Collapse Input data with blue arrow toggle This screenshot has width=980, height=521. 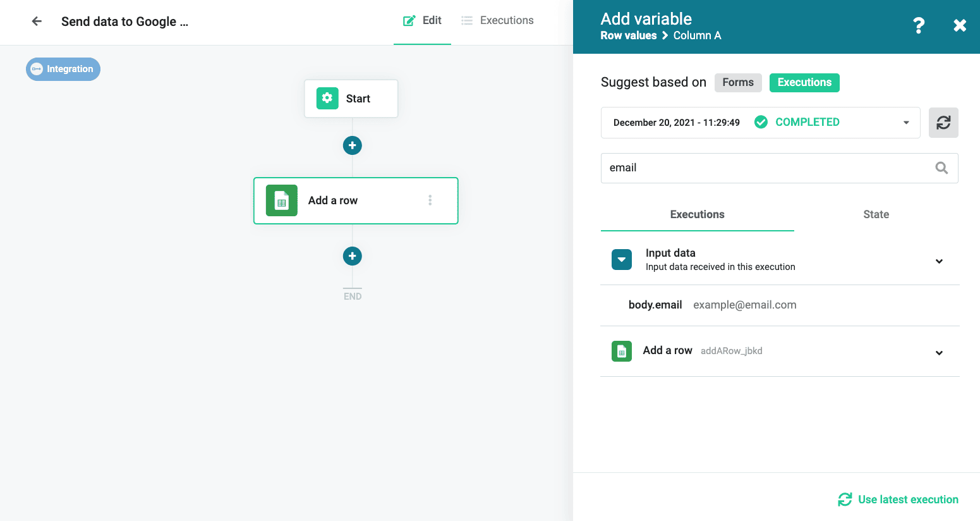[x=622, y=260]
